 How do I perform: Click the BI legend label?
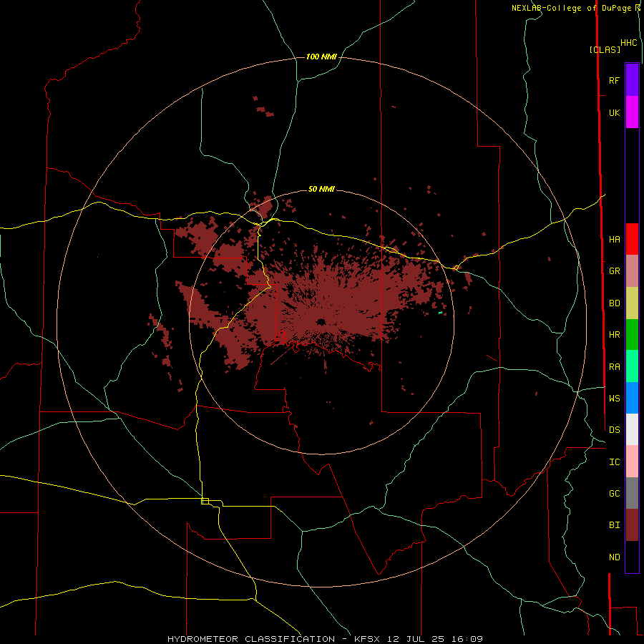[615, 525]
